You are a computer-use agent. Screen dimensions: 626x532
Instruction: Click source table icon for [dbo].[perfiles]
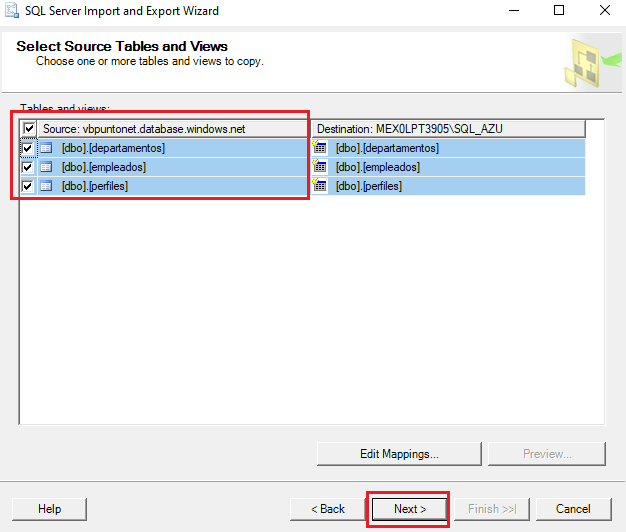coord(46,186)
